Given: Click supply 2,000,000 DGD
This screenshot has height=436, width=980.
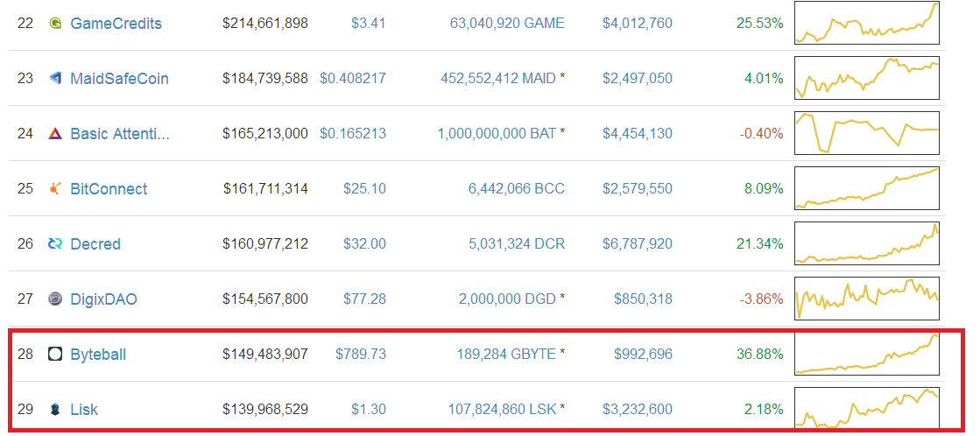Looking at the screenshot, I should coord(507,299).
